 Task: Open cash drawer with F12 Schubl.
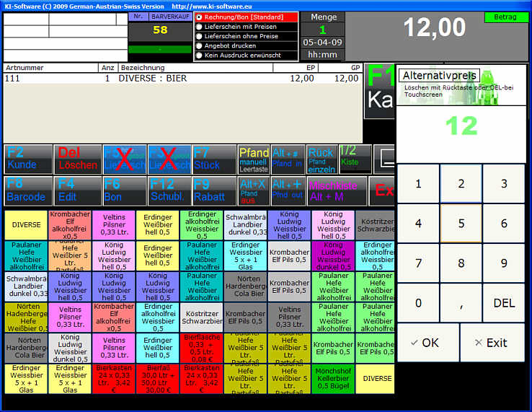pyautogui.click(x=169, y=191)
